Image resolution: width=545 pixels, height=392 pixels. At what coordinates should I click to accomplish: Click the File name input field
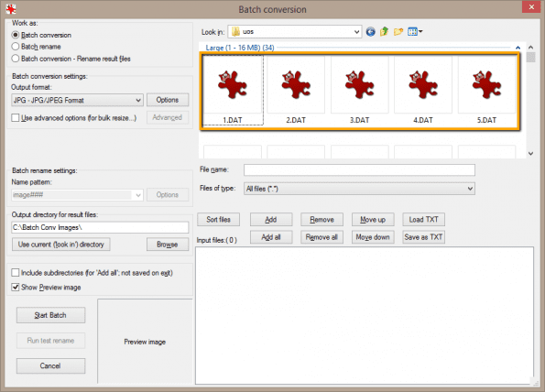[359, 170]
